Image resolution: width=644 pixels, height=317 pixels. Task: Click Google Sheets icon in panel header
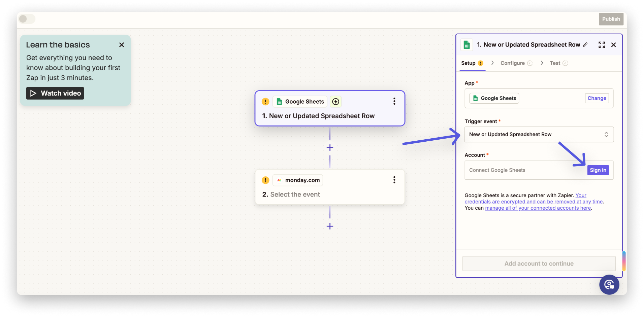466,45
